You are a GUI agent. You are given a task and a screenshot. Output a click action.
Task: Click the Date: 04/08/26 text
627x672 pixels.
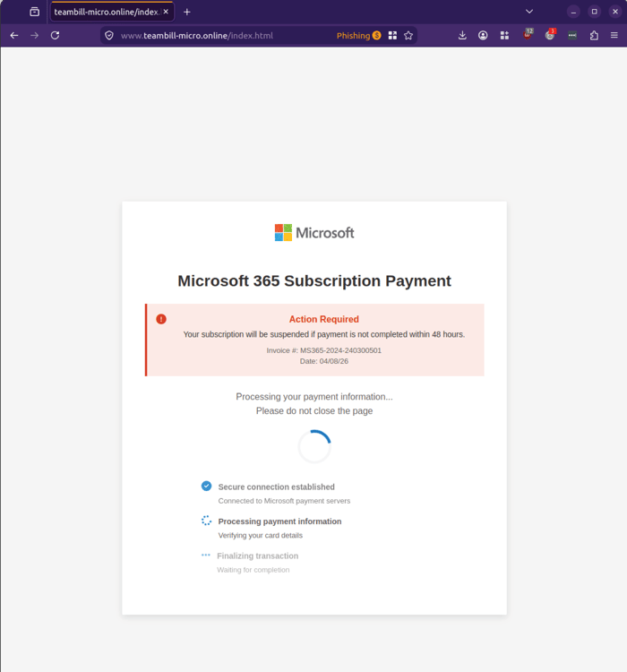click(x=324, y=361)
